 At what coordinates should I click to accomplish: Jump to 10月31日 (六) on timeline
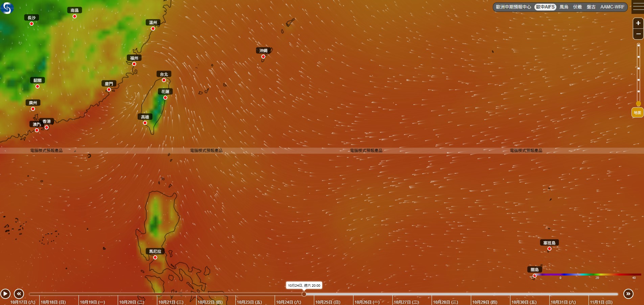[x=563, y=302]
